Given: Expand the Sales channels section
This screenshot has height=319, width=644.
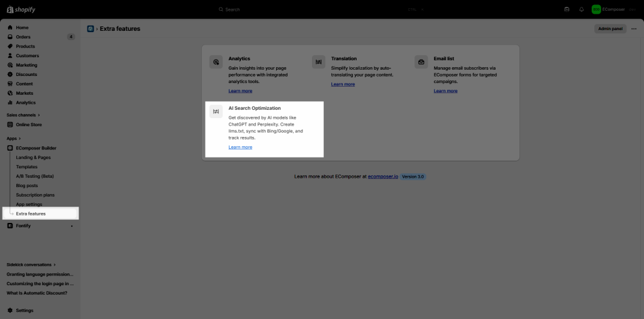Looking at the screenshot, I should pos(23,115).
